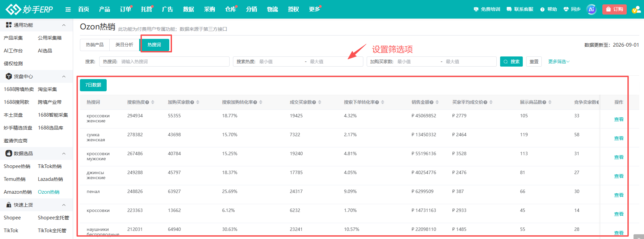Show help tooltip for 搜索热度
This screenshot has height=239, width=644.
click(147, 102)
